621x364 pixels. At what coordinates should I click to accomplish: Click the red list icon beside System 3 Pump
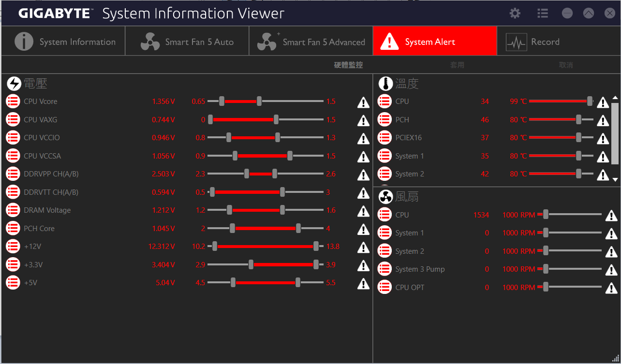384,269
